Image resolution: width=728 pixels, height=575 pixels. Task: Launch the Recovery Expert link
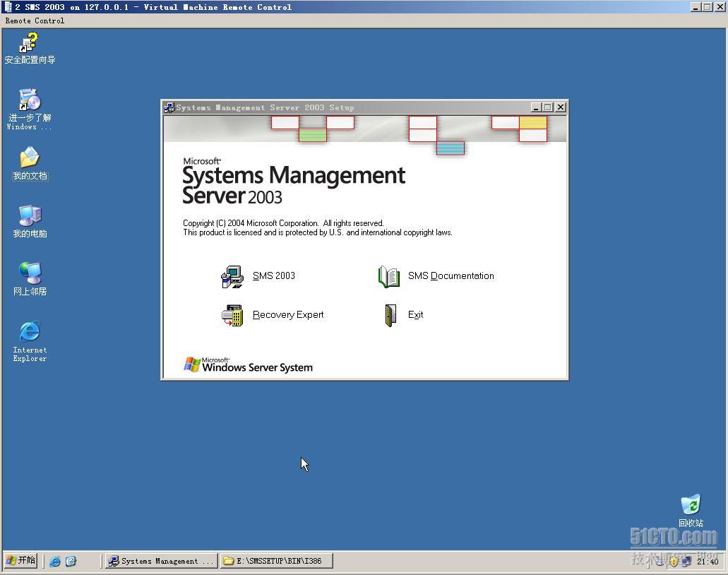(x=288, y=315)
